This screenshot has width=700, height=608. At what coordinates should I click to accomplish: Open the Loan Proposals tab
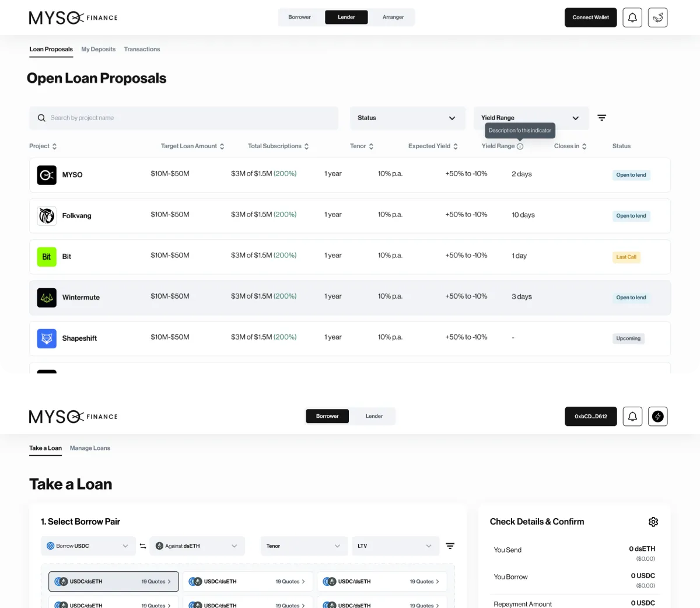(x=51, y=50)
